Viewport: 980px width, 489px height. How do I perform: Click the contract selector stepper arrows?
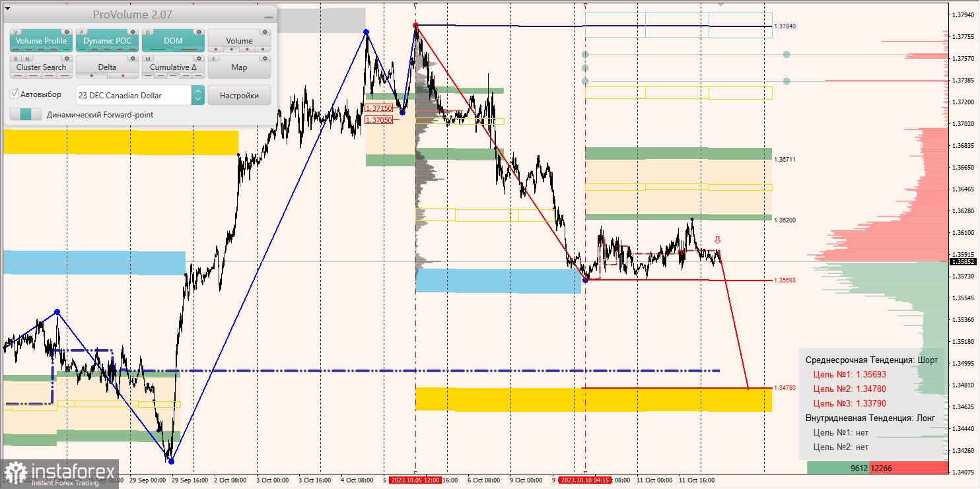(x=198, y=95)
